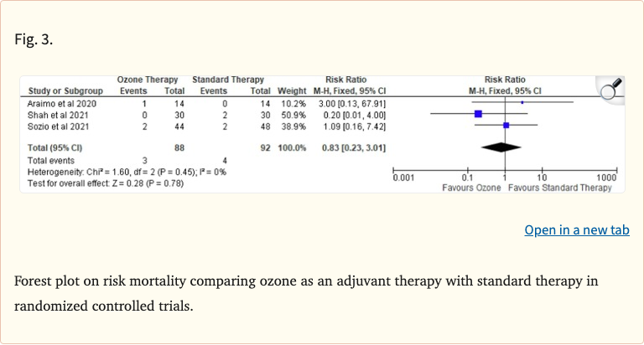Screen dimensions: 644x345
Task: Click the small blue marker for Araimo study
Action: (x=522, y=101)
